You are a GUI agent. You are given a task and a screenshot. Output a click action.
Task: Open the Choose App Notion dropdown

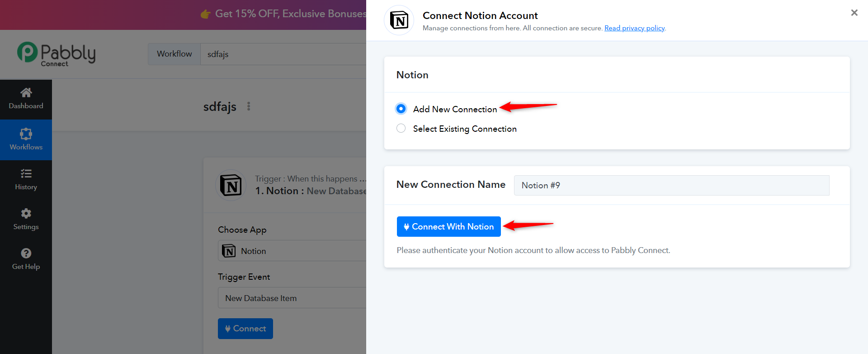[292, 251]
